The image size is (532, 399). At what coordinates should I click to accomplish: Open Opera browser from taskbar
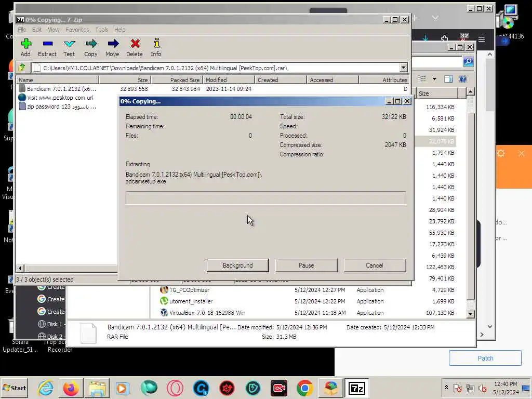tap(175, 388)
